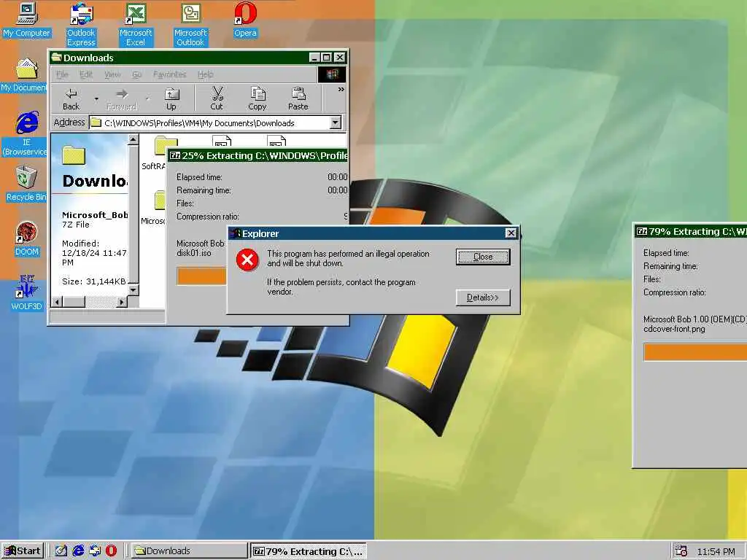This screenshot has height=560, width=747.
Task: Open Microsoft Excel desktop shortcut
Action: (x=136, y=24)
